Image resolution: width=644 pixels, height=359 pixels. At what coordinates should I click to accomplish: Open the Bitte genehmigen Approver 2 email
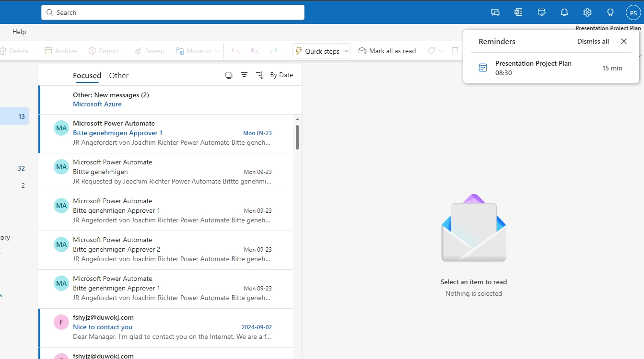tap(166, 250)
